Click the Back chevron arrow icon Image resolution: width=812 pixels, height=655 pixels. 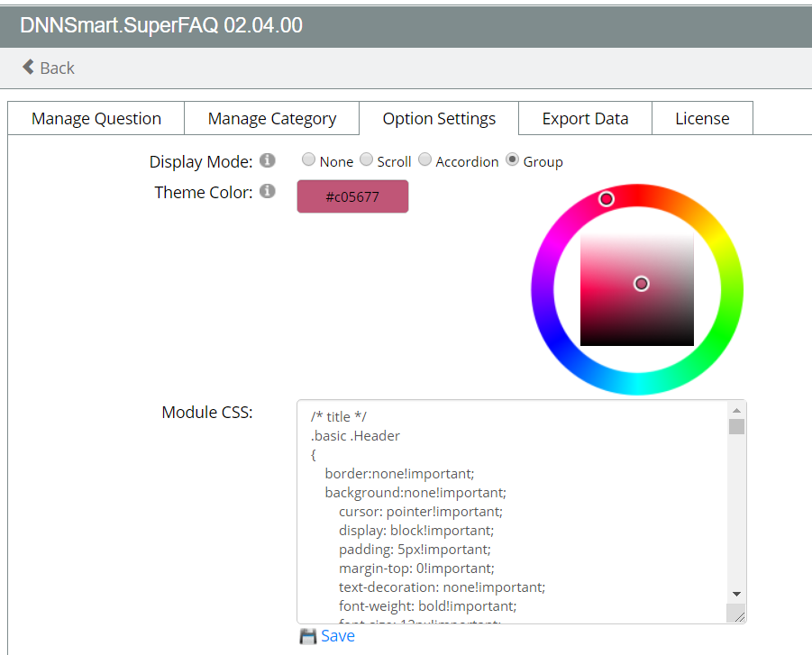[28, 67]
